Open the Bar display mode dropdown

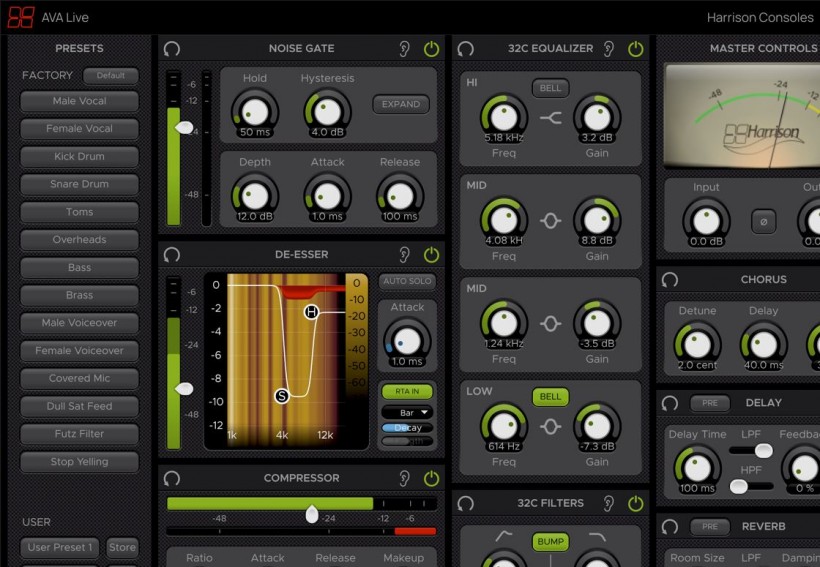tap(407, 412)
